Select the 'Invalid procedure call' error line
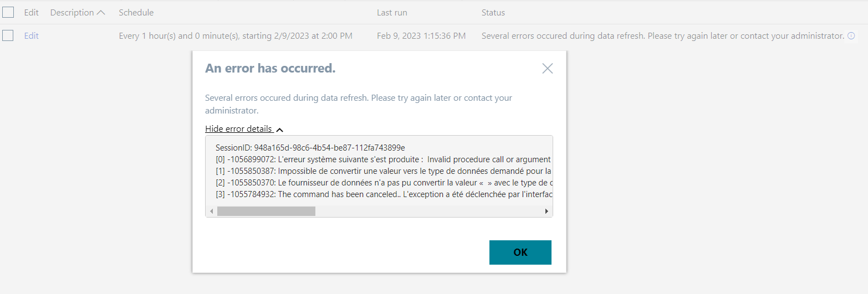 [x=382, y=159]
